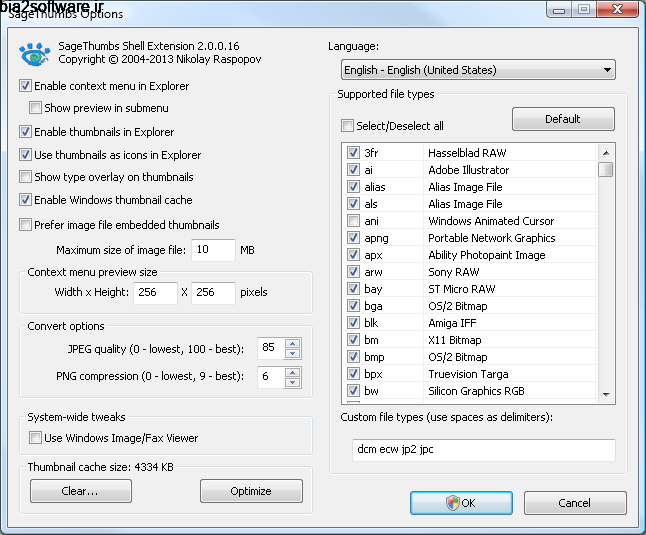Image resolution: width=646 pixels, height=535 pixels.
Task: Click the JPEG quality value field
Action: tap(271, 348)
